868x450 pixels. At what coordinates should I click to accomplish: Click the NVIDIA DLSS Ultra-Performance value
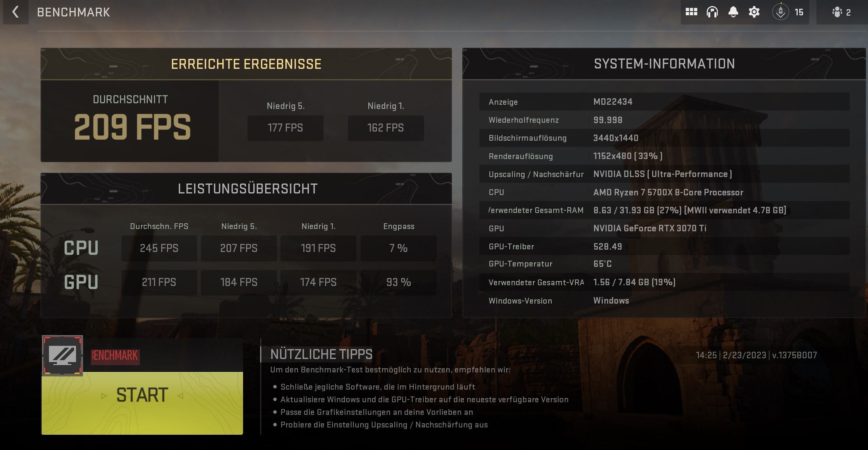coord(662,174)
